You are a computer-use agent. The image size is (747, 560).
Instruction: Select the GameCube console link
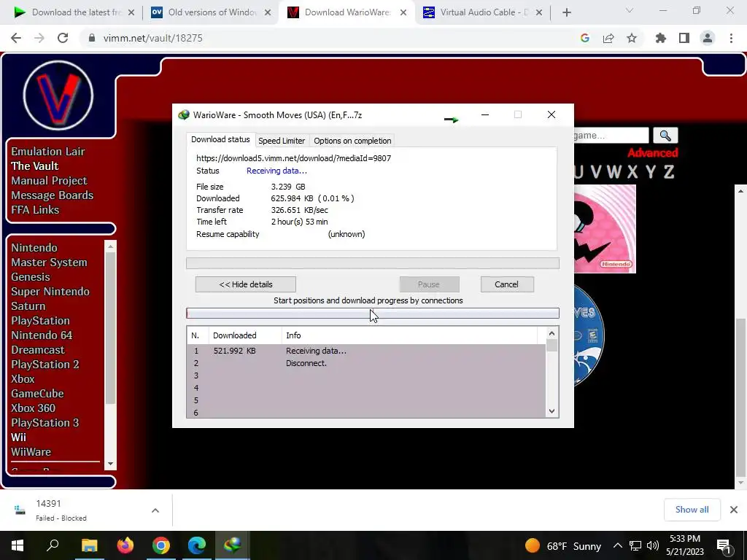pos(38,394)
